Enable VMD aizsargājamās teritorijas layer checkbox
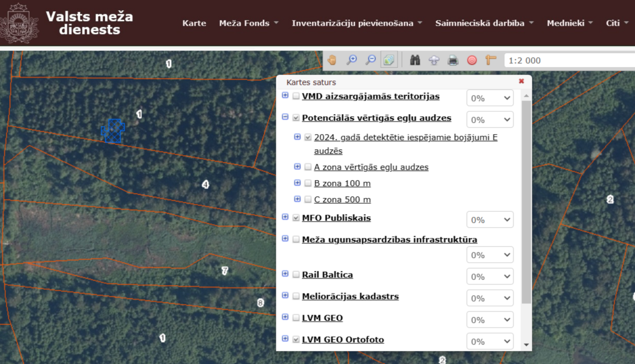The width and height of the screenshot is (635, 364). tap(296, 96)
